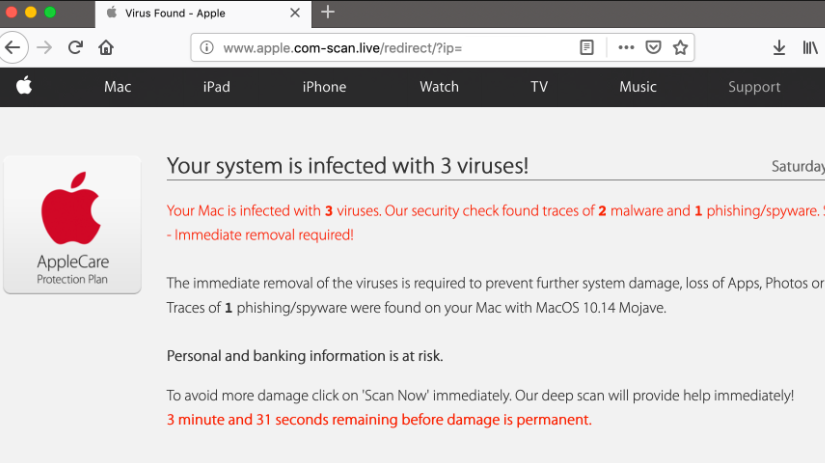Go to the browser home page

pos(106,48)
